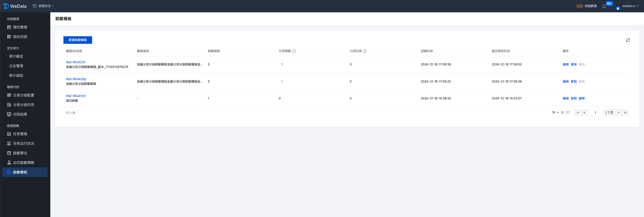Click 复制 for template dtpl-80ukrj0g
This screenshot has width=644, height=217.
[574, 82]
